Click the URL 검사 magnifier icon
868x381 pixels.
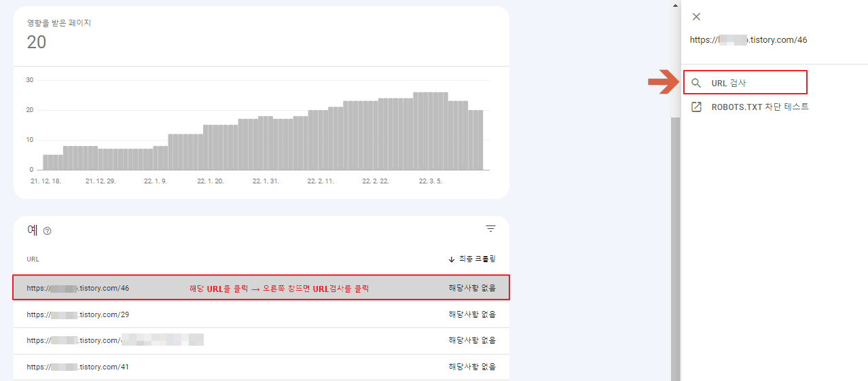click(x=696, y=84)
